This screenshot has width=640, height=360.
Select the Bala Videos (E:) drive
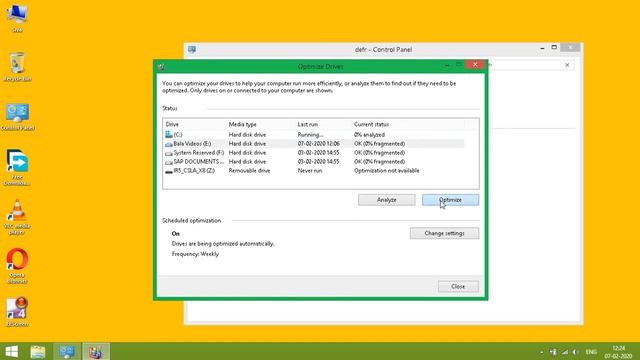click(314, 144)
